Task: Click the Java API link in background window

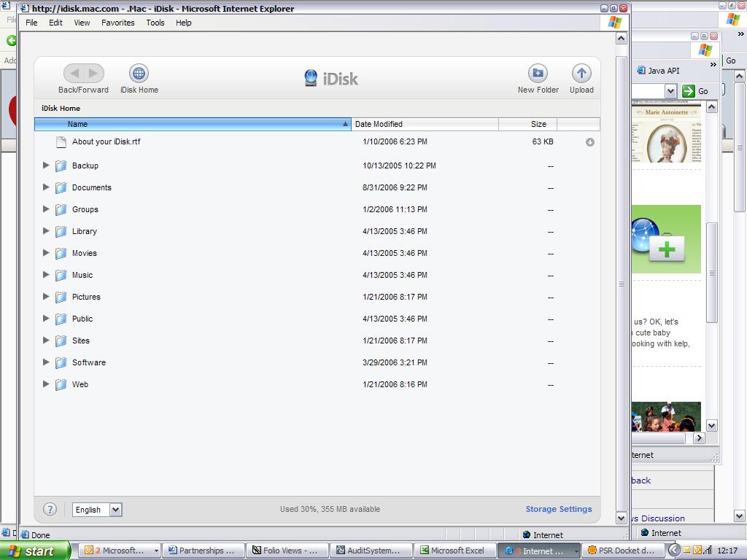Action: pos(659,71)
